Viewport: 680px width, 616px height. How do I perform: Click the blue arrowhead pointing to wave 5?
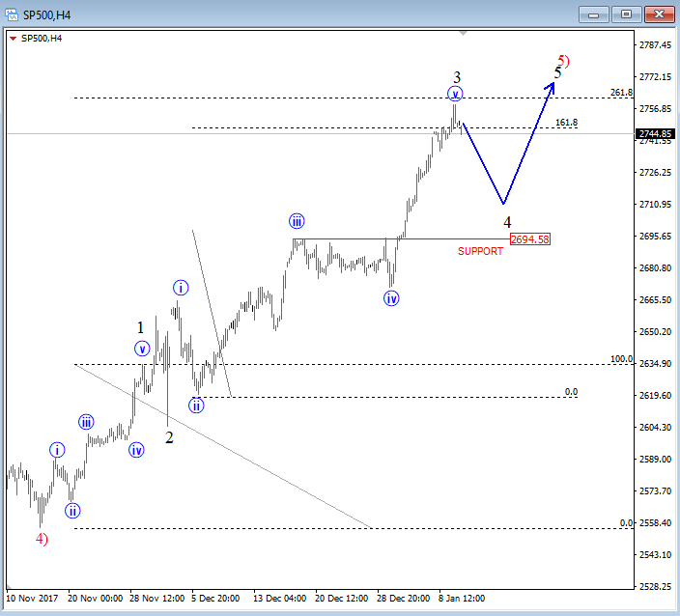click(551, 85)
